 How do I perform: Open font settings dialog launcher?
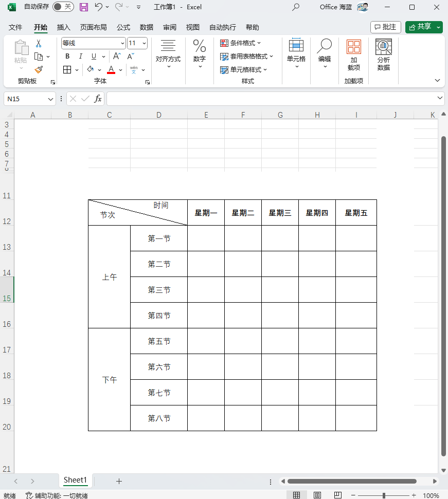click(148, 82)
